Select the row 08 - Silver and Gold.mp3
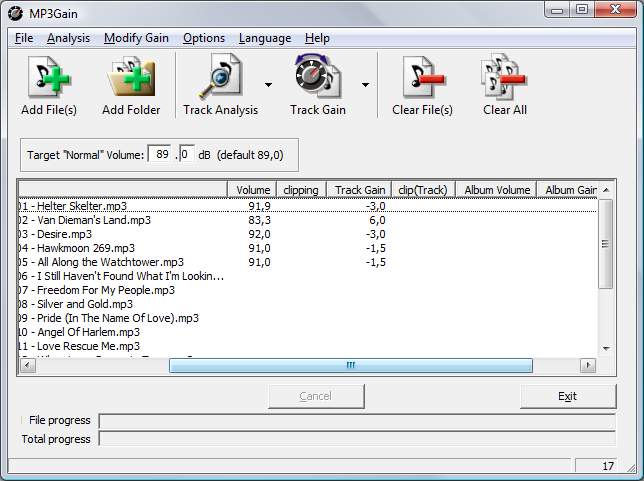The width and height of the screenshot is (644, 481). click(x=308, y=304)
